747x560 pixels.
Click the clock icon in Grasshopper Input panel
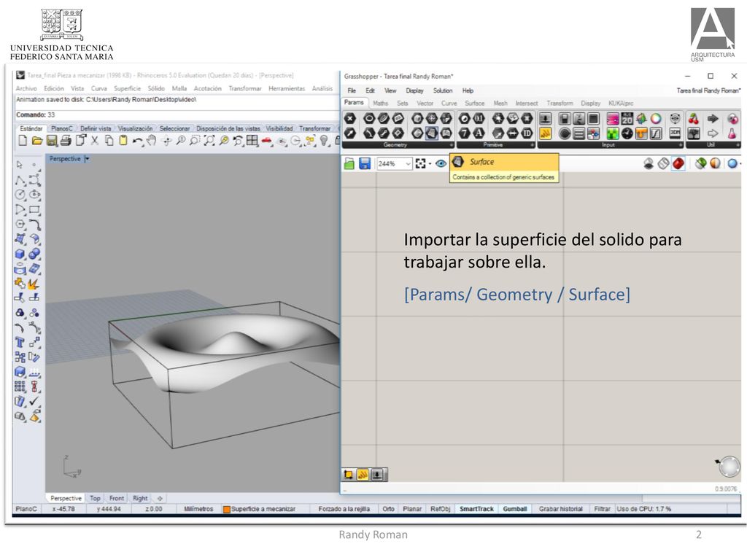[627, 134]
